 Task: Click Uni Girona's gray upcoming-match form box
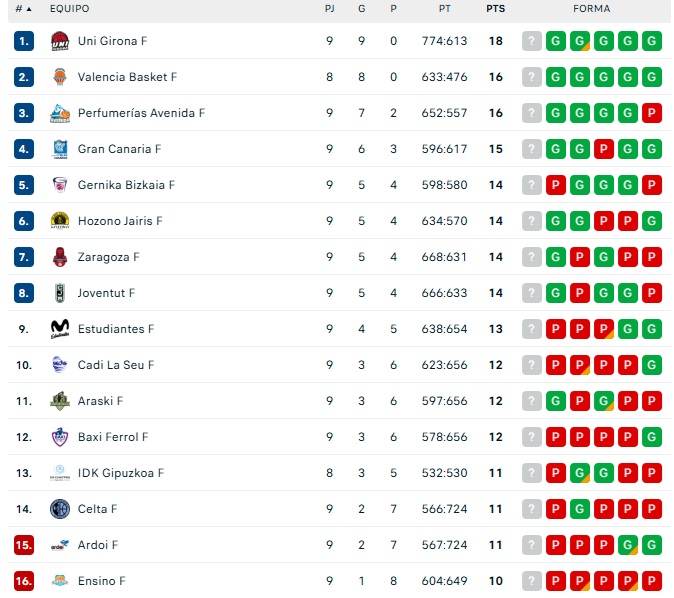coord(532,41)
